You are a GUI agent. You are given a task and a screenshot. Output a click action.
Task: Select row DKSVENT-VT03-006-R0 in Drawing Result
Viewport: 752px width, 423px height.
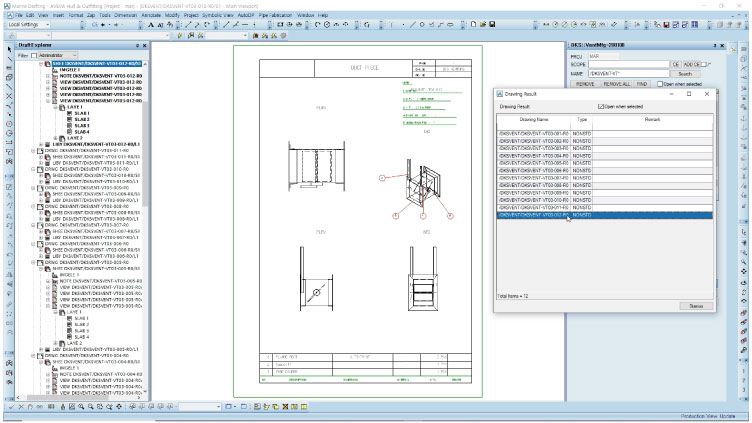[x=604, y=171]
